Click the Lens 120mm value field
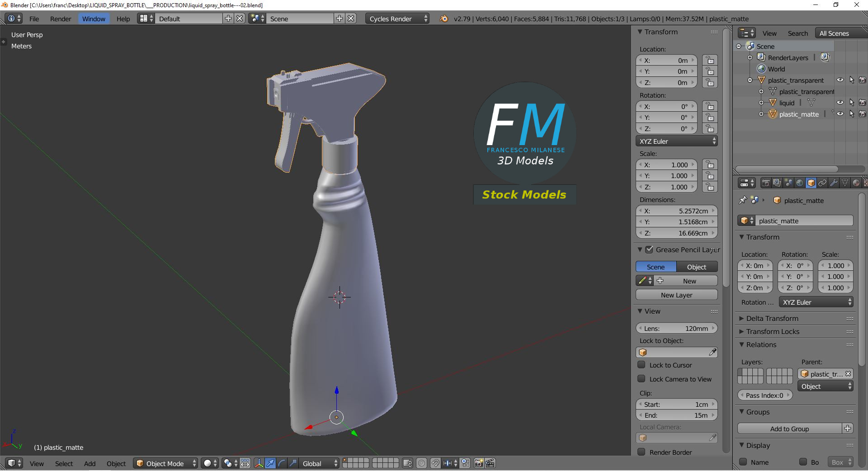868x471 pixels. coord(676,328)
